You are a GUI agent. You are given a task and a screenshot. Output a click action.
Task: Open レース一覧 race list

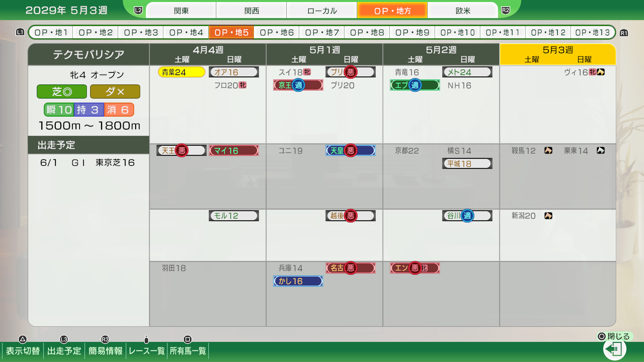coord(147,351)
